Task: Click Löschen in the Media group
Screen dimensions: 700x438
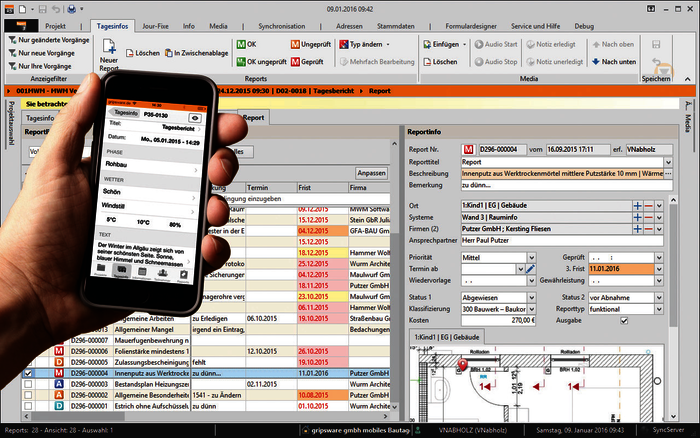Action: click(x=441, y=62)
